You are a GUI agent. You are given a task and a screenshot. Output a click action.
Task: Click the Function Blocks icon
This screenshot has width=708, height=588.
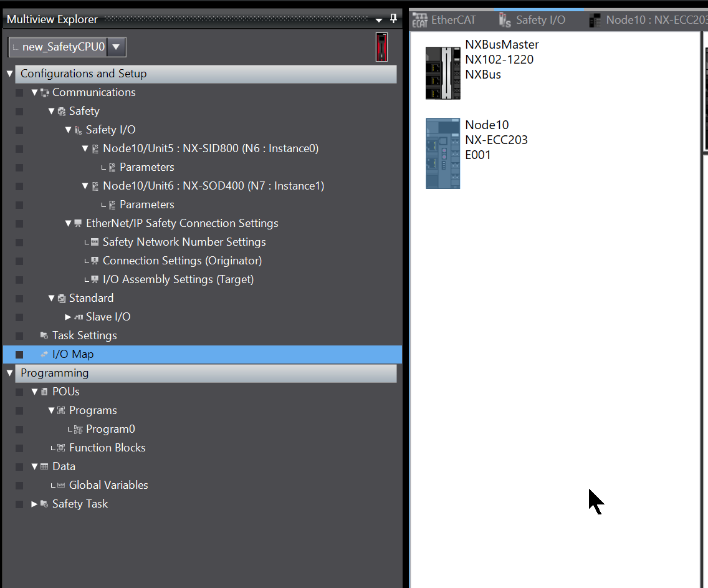pos(61,448)
